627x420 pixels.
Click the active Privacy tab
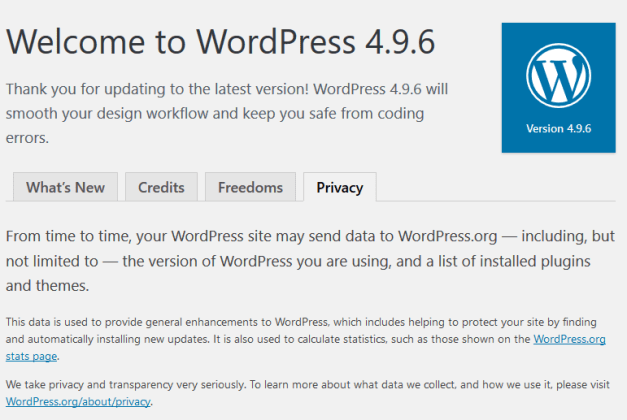[339, 187]
